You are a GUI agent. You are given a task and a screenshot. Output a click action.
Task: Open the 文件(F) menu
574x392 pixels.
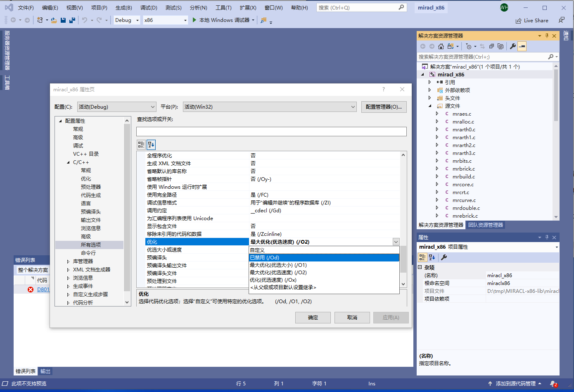(26, 8)
